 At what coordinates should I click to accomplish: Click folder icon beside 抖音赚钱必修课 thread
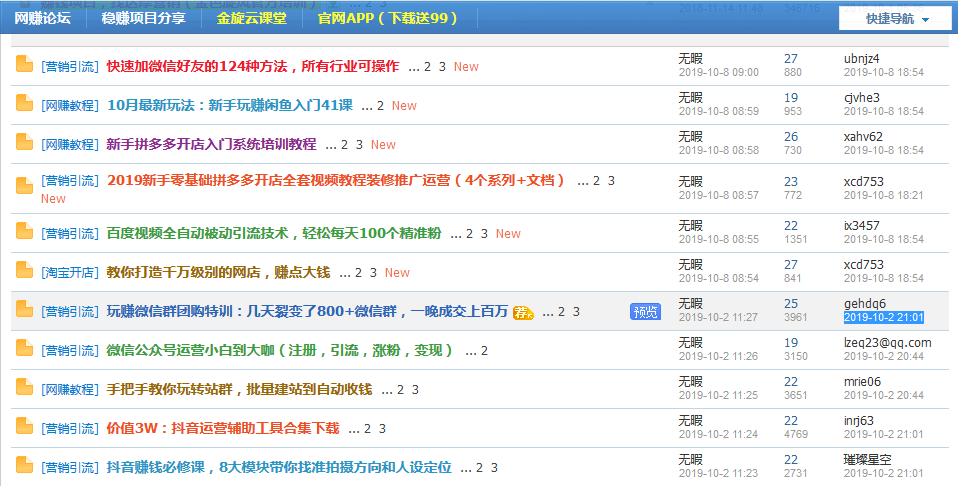(24, 466)
